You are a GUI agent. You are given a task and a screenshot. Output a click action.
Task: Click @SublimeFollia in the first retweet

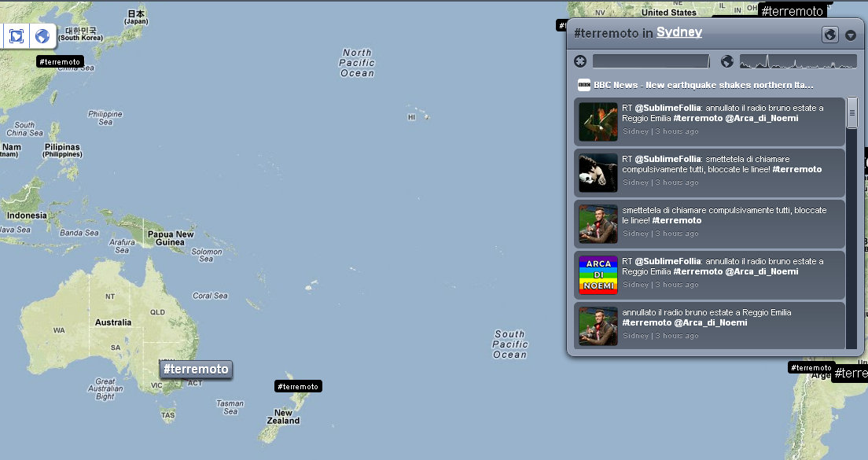(x=668, y=108)
